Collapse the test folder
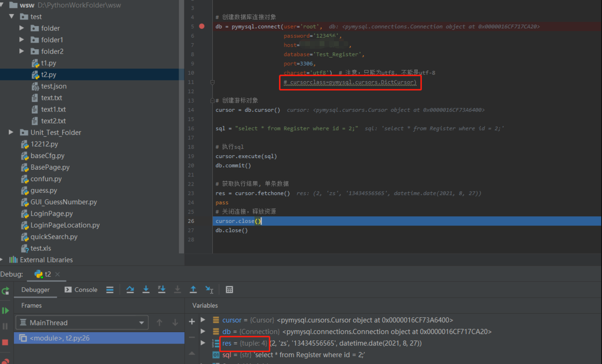 [x=12, y=16]
